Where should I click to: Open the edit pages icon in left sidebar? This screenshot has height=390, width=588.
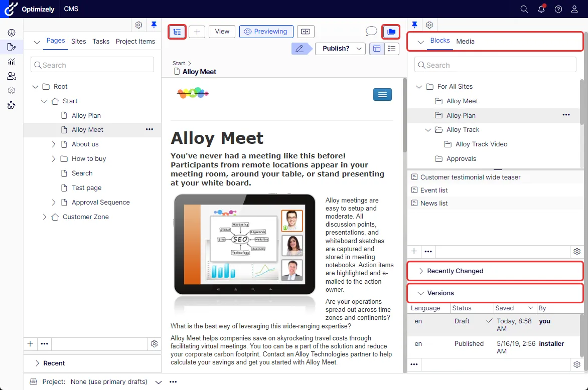12,47
